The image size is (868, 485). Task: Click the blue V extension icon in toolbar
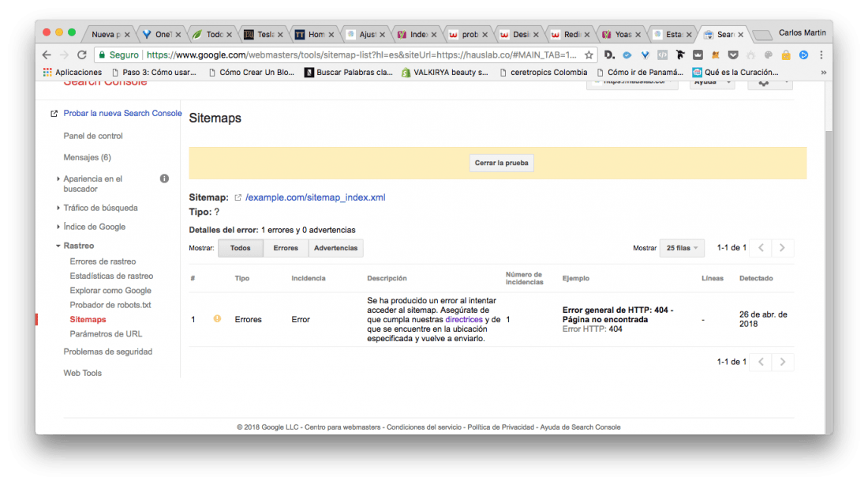(x=645, y=55)
